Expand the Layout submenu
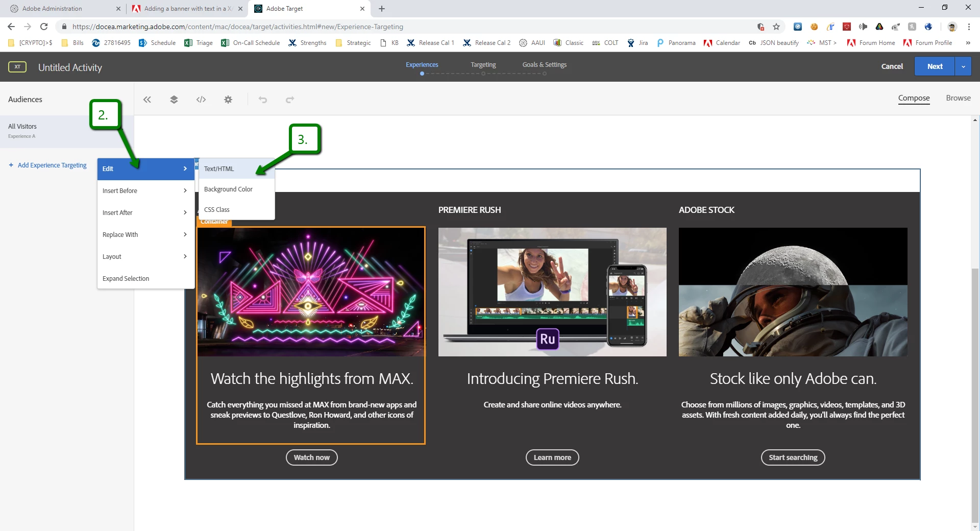 click(x=145, y=257)
